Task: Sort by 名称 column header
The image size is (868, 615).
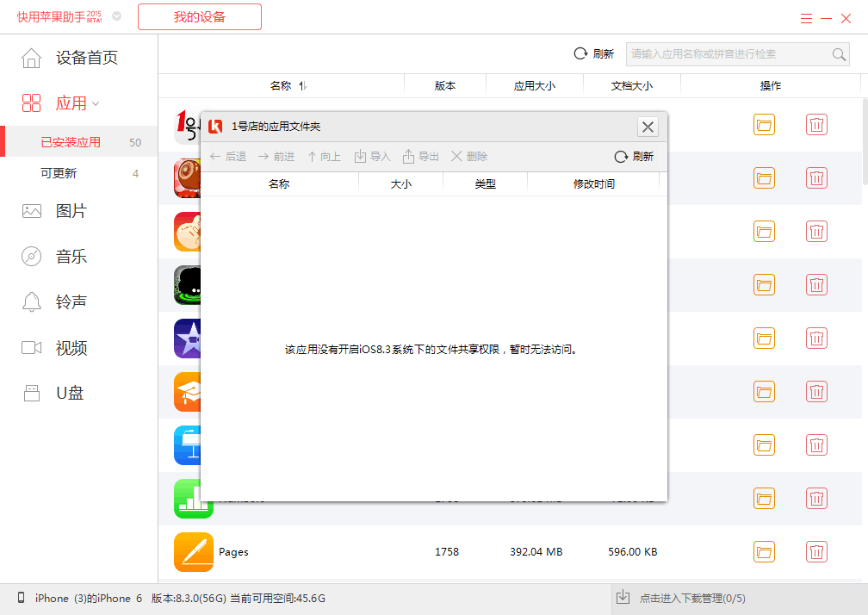Action: point(282,86)
